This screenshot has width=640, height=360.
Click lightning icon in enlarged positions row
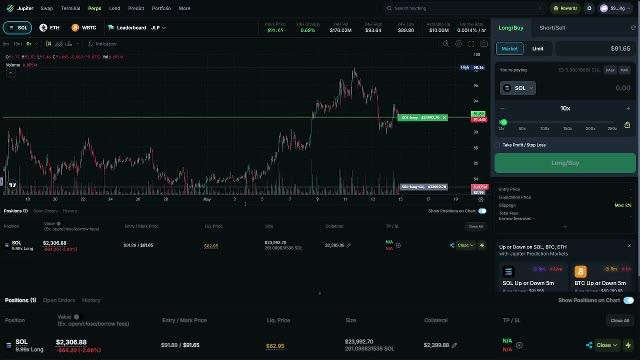pyautogui.click(x=628, y=345)
